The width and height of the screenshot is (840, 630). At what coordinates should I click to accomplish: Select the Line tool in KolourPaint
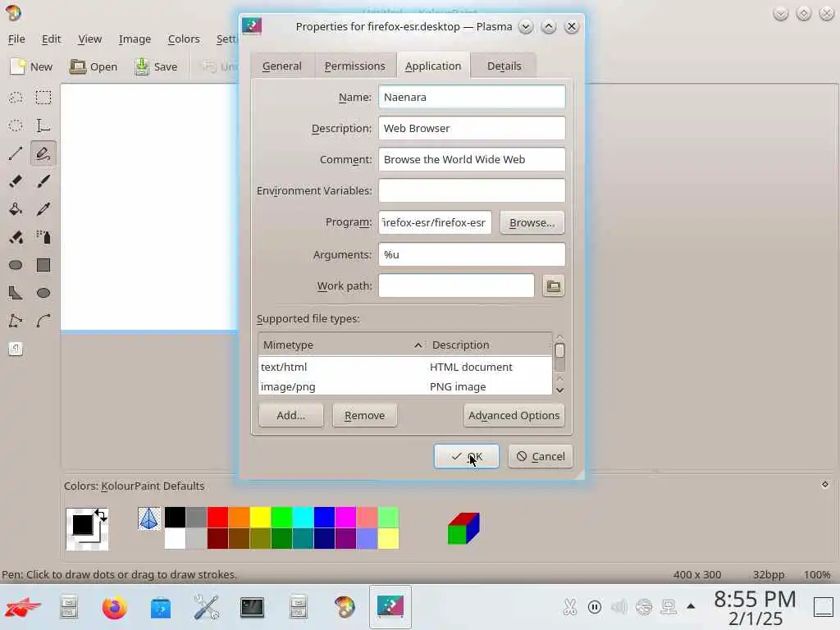tap(16, 153)
